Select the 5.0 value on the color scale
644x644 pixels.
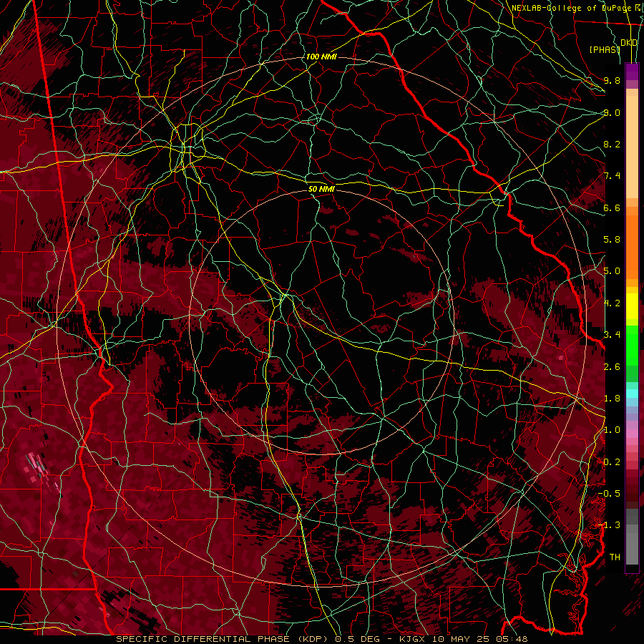(612, 271)
